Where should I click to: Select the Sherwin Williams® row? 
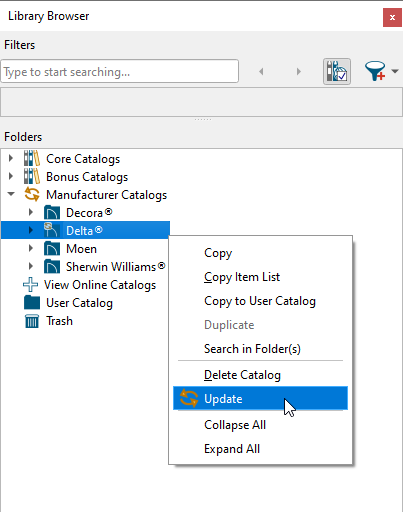[x=115, y=267]
